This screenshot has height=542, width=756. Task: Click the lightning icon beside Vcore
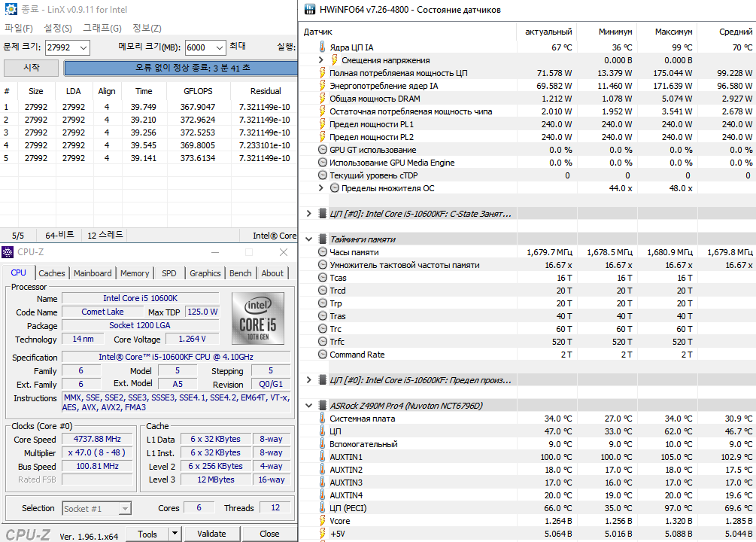322,521
